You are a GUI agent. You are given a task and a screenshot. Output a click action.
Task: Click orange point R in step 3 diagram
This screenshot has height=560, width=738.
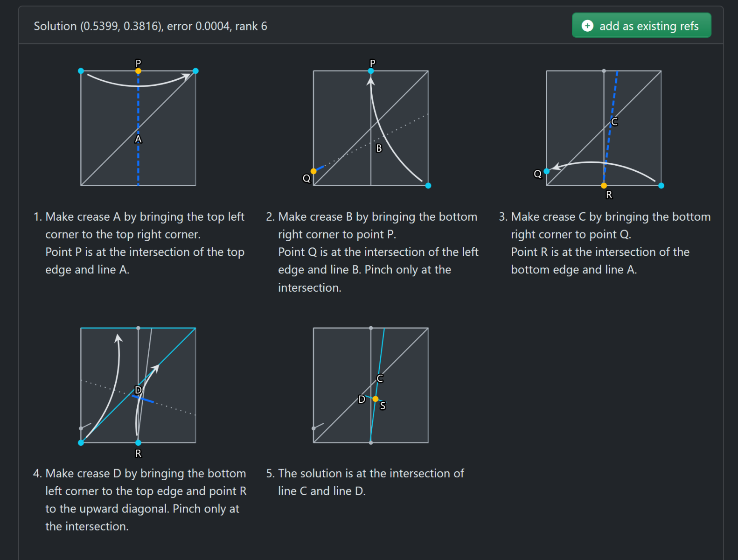604,185
